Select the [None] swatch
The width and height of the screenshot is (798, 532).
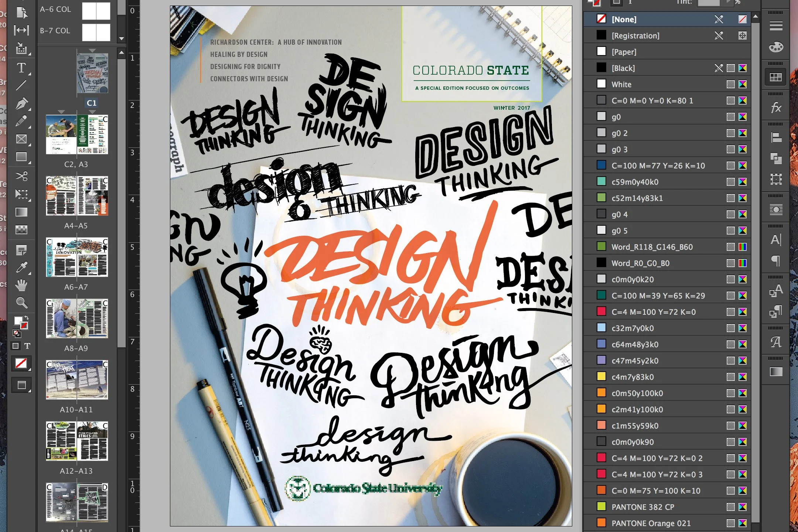(x=667, y=19)
